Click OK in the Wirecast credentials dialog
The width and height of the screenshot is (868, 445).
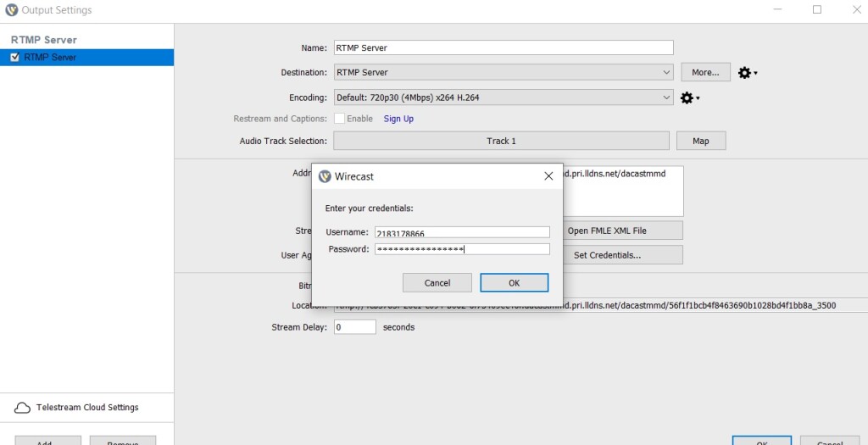click(x=515, y=283)
